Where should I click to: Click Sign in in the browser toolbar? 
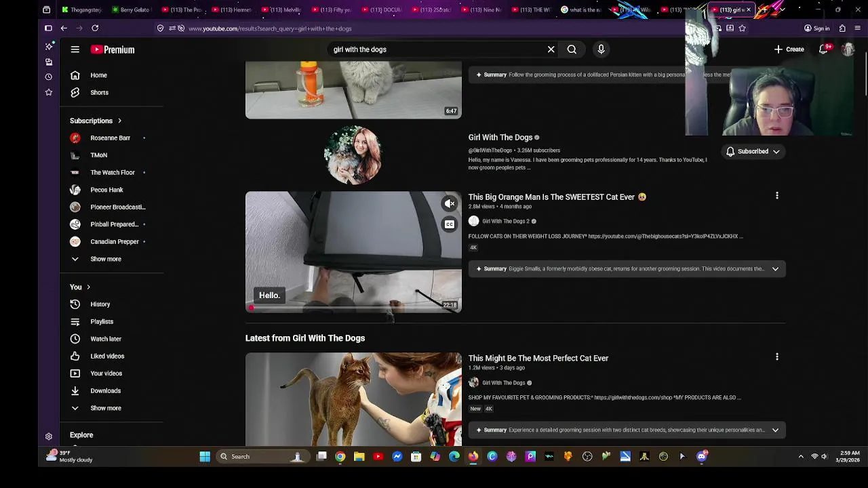pyautogui.click(x=816, y=28)
